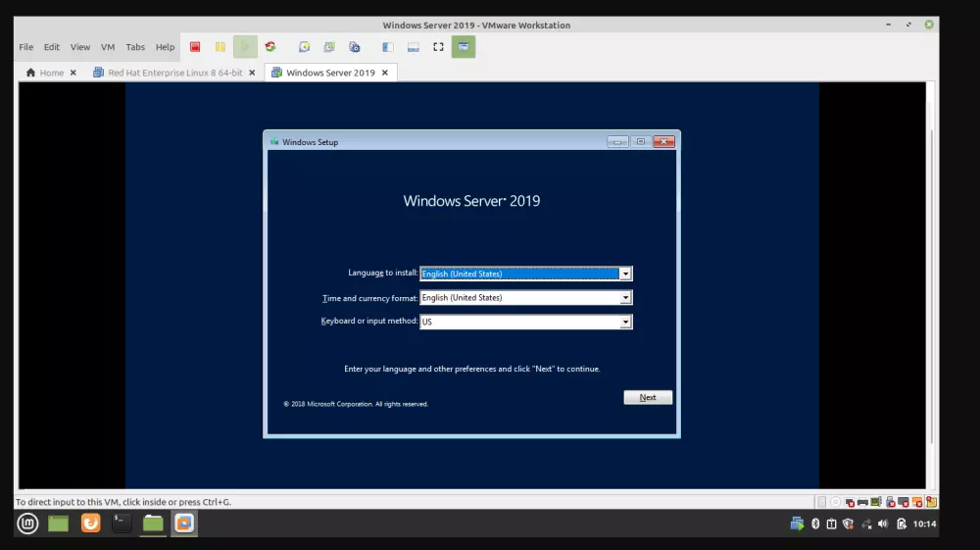Click the yellow suspend VM toolbar icon
The image size is (980, 550).
click(220, 47)
